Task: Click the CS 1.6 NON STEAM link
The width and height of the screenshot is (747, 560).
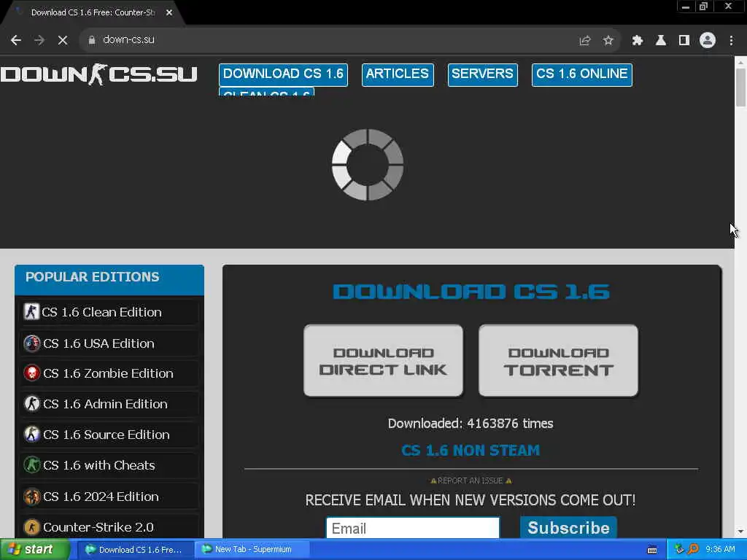Action: pyautogui.click(x=471, y=451)
